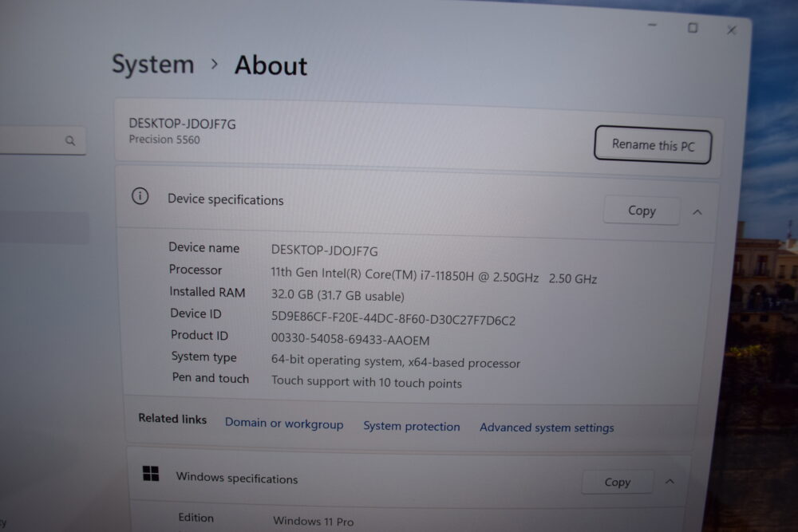
Task: Open Domain or workgroup link
Action: 284,424
